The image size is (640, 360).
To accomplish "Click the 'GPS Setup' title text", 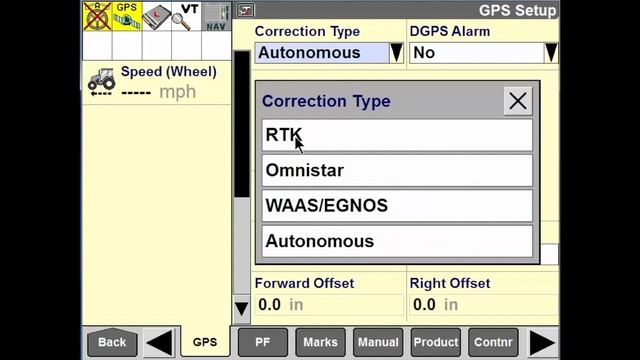I will click(x=518, y=10).
